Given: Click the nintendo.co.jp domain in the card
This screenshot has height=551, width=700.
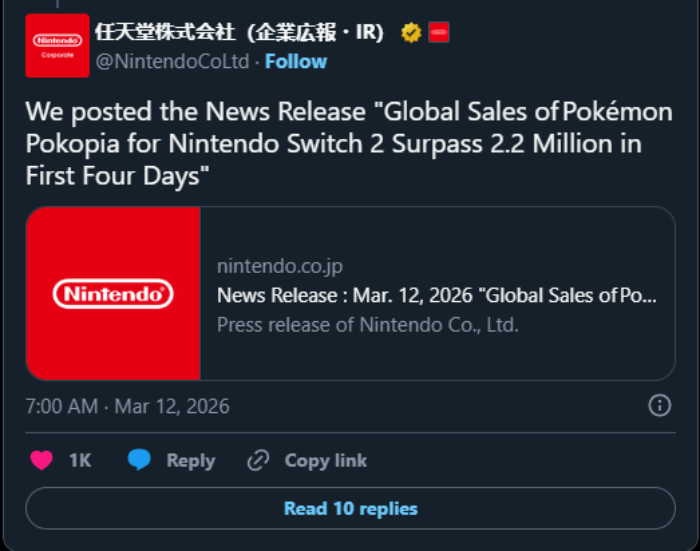Looking at the screenshot, I should pyautogui.click(x=279, y=266).
